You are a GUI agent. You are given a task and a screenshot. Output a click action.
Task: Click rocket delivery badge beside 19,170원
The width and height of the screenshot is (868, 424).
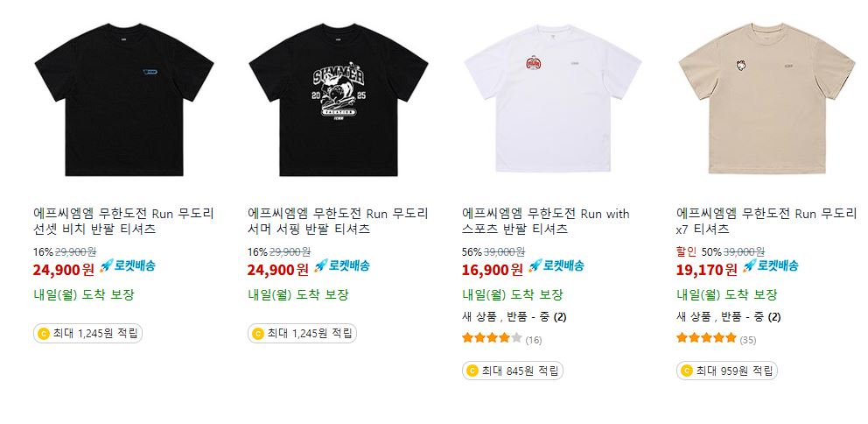(x=770, y=266)
